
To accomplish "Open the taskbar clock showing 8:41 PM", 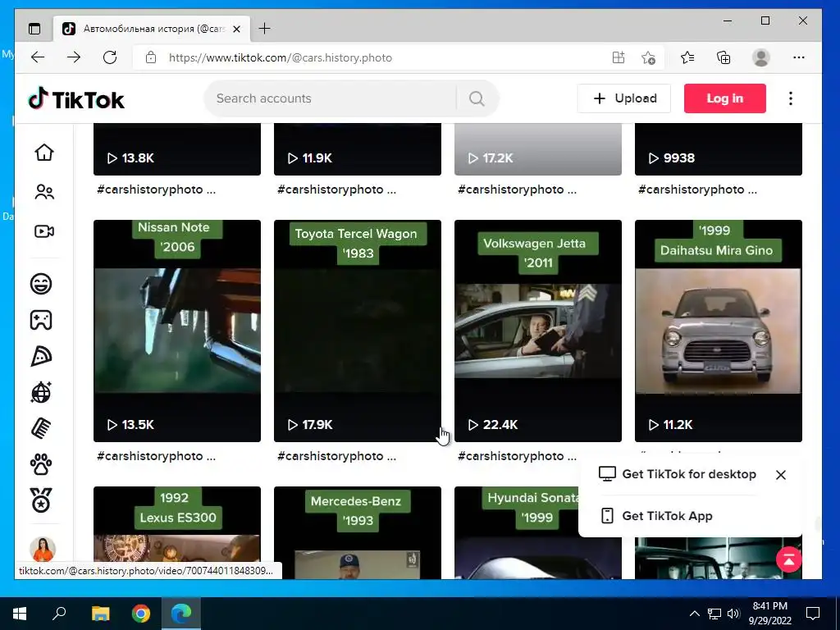I will (769, 614).
